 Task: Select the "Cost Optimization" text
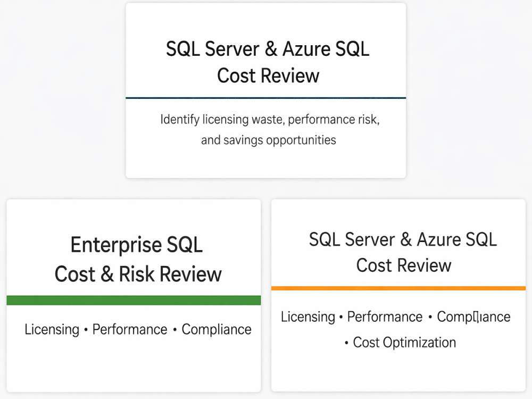tap(404, 342)
